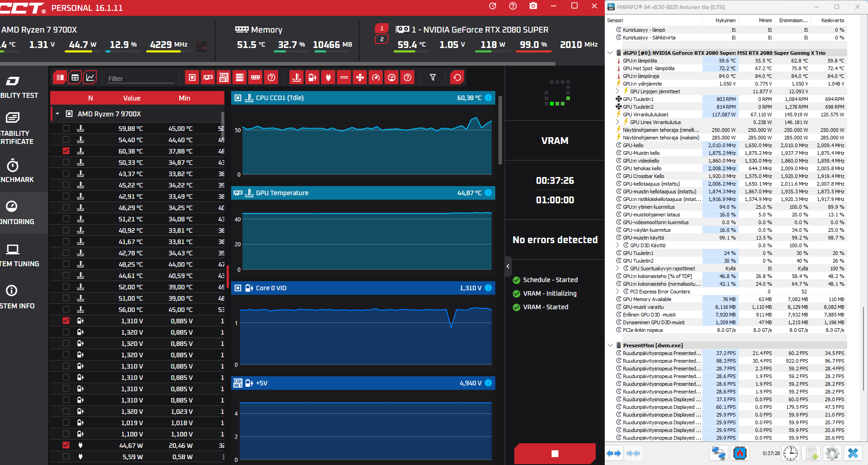Reset monitoring min/max values with refresh icon
868x465 pixels.
[457, 77]
